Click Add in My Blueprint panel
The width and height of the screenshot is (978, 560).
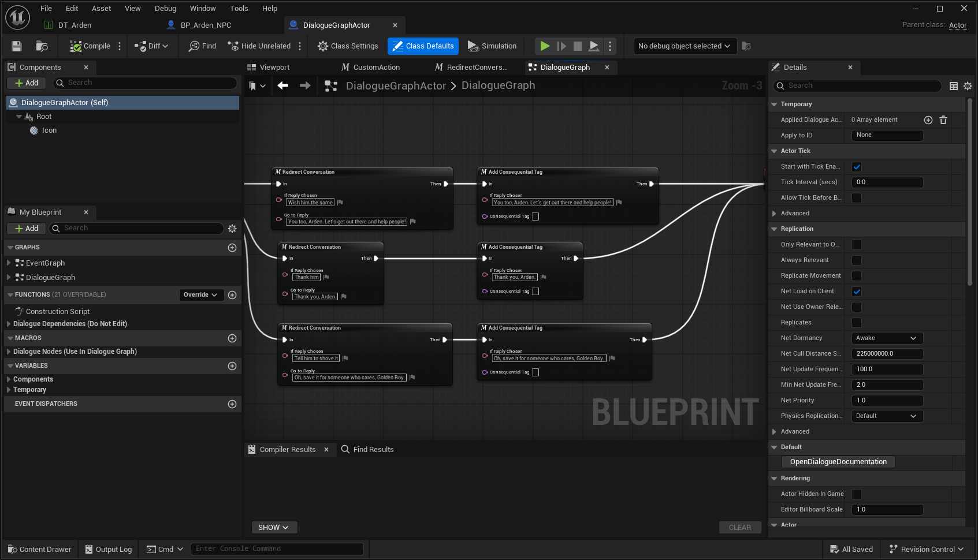(27, 229)
